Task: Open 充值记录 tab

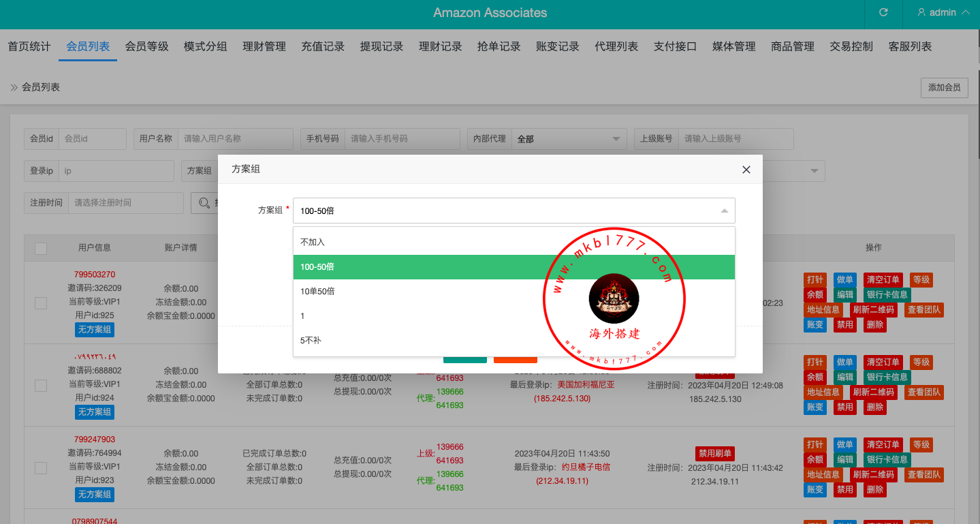Action: pyautogui.click(x=323, y=46)
